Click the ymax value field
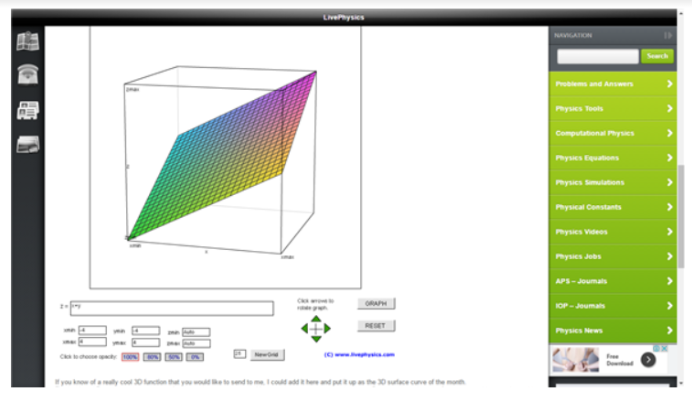This screenshot has height=402, width=692. coord(146,342)
